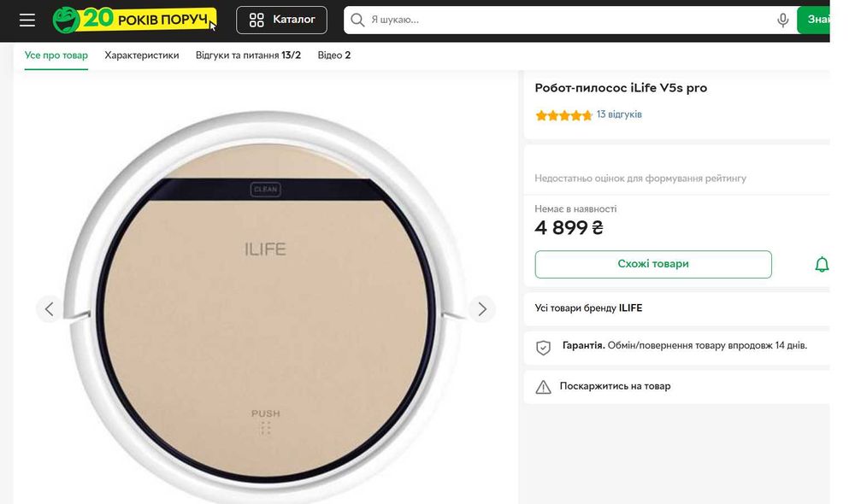
Task: Open the Каталог menu
Action: [281, 20]
